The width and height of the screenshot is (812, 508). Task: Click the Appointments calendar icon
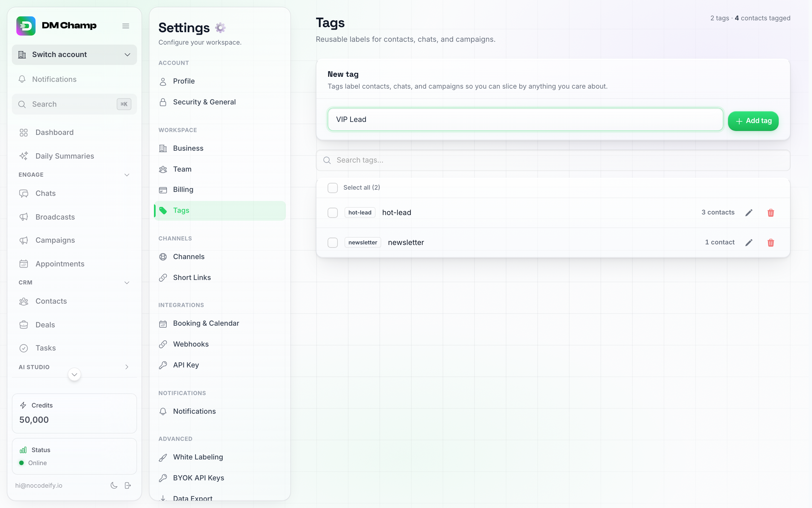point(23,264)
